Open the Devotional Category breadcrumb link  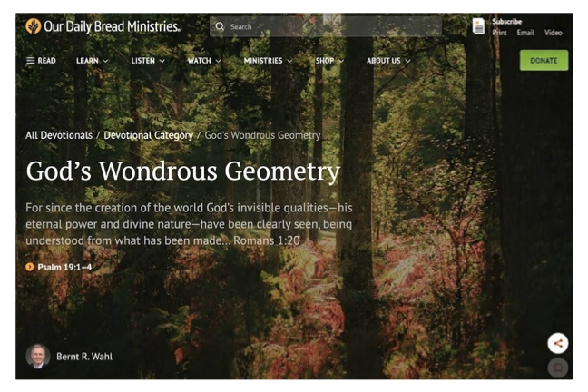149,135
